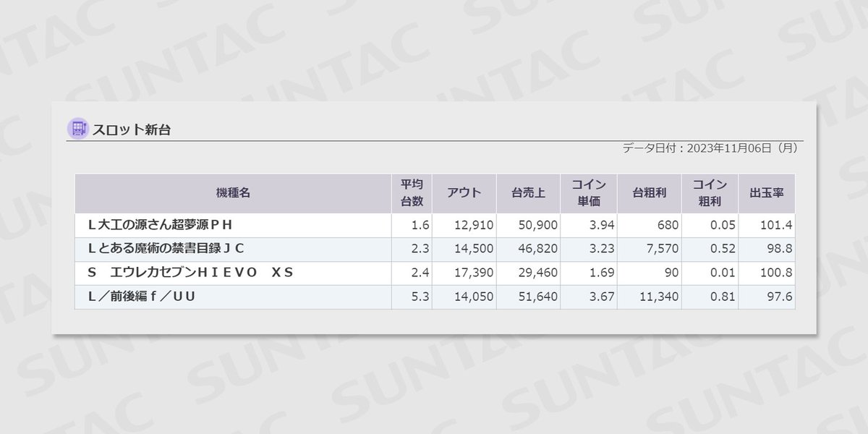Screen dimensions: 868x434
Task: Click gross profit value 7,570
Action: 662,249
